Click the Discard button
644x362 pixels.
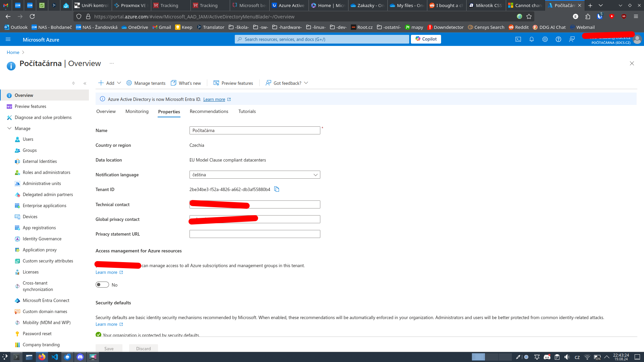tap(144, 349)
